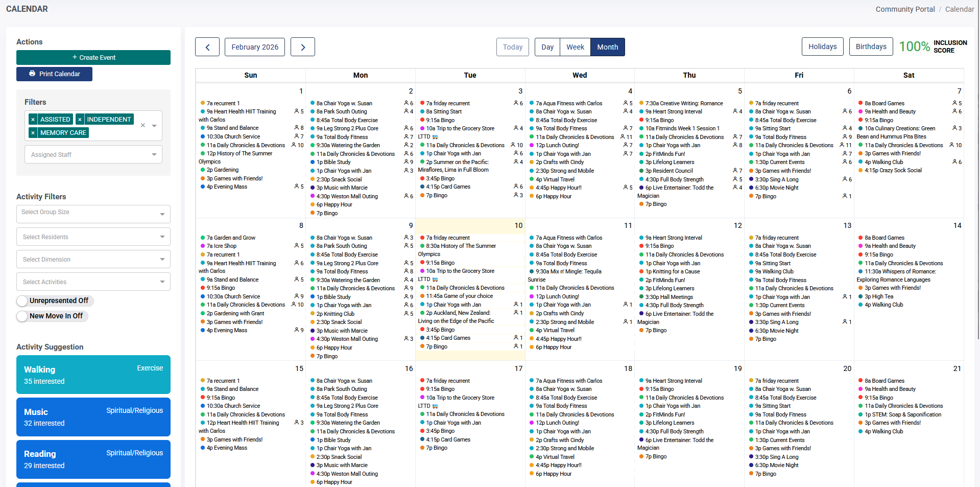Expand the Select Group Size dropdown
The image size is (980, 487).
point(93,214)
